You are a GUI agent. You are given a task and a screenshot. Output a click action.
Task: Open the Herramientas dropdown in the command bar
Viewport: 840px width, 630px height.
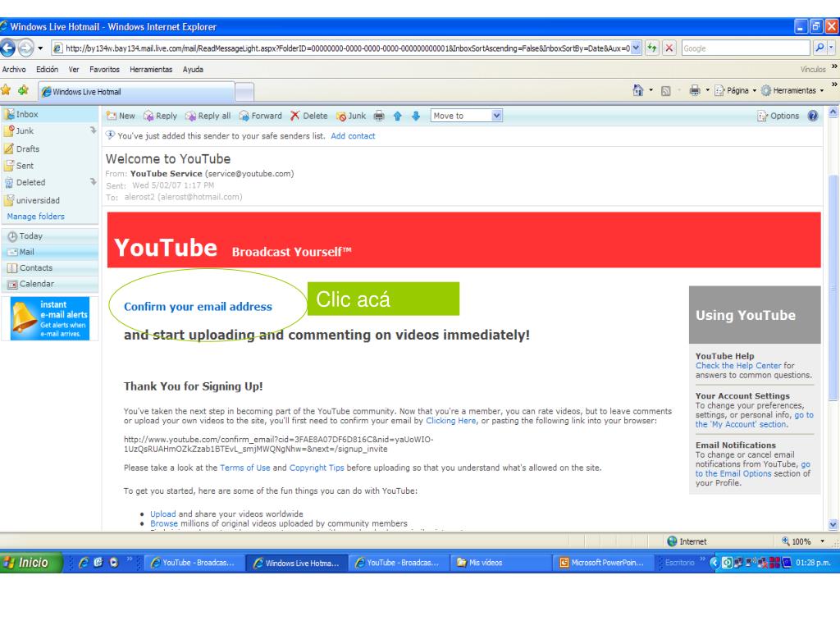792,90
